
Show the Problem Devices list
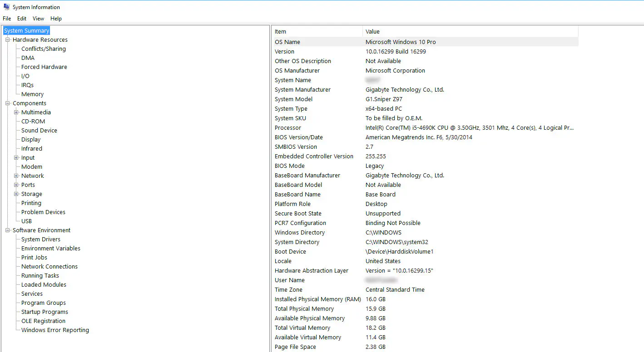pyautogui.click(x=43, y=212)
